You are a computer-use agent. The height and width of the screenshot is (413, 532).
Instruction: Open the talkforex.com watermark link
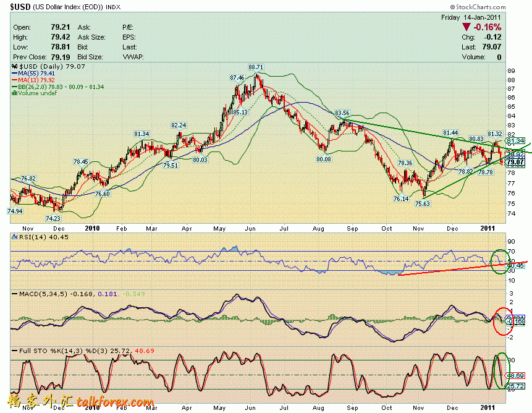click(x=115, y=402)
